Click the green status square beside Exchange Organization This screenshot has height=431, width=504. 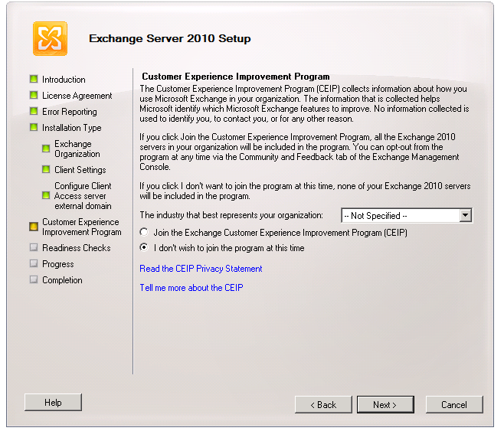click(46, 149)
